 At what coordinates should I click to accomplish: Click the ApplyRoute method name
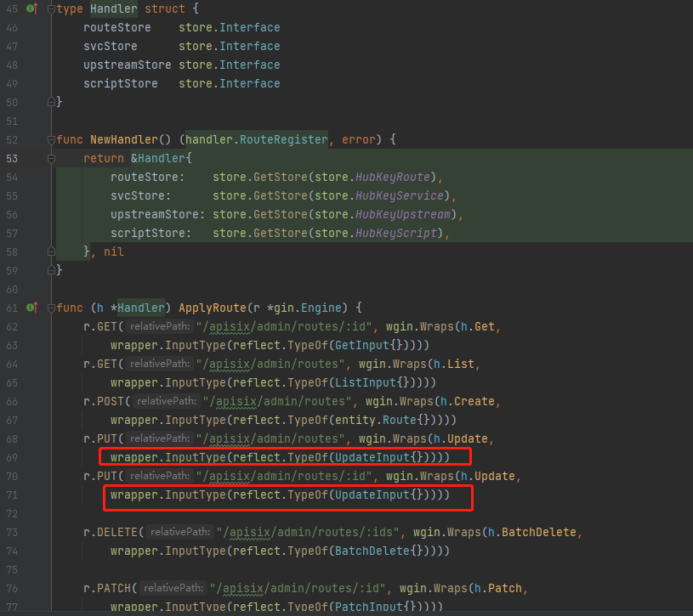pyautogui.click(x=212, y=308)
